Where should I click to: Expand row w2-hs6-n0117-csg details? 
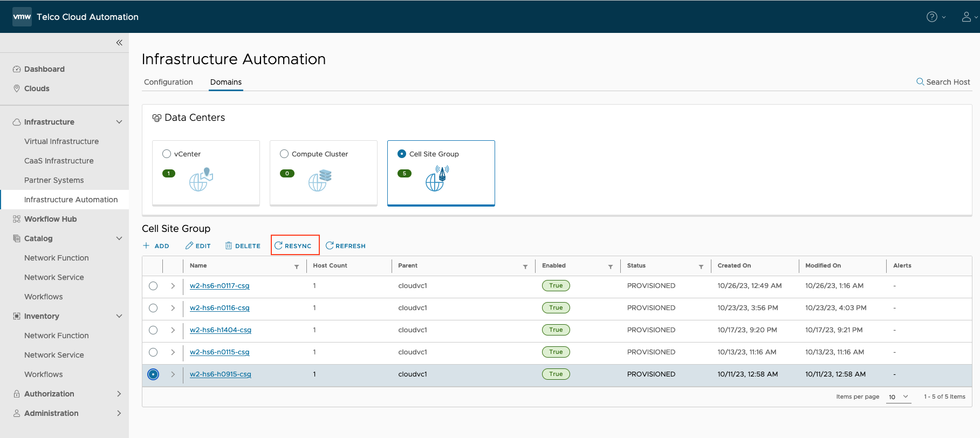(x=173, y=286)
